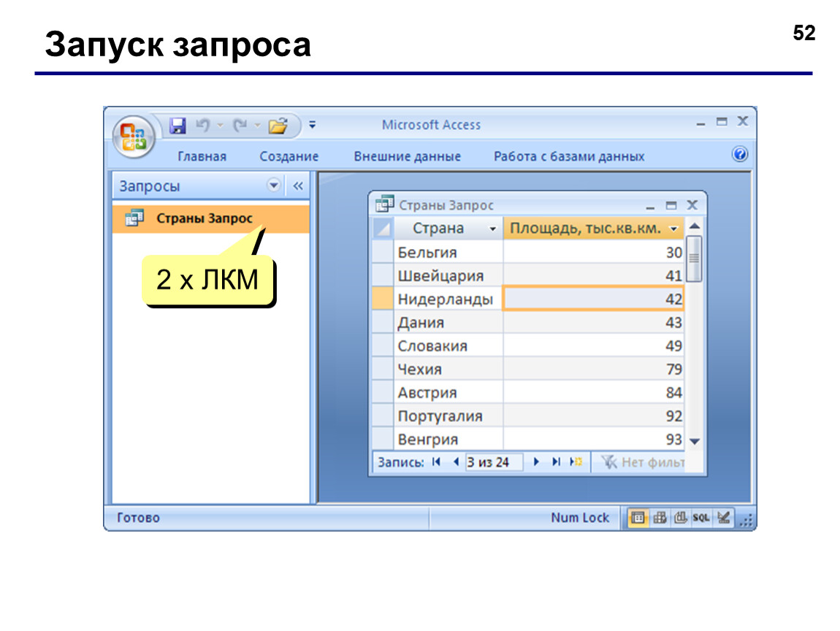Select the Бельгия row selector
This screenshot has height=631, width=840.
[383, 252]
